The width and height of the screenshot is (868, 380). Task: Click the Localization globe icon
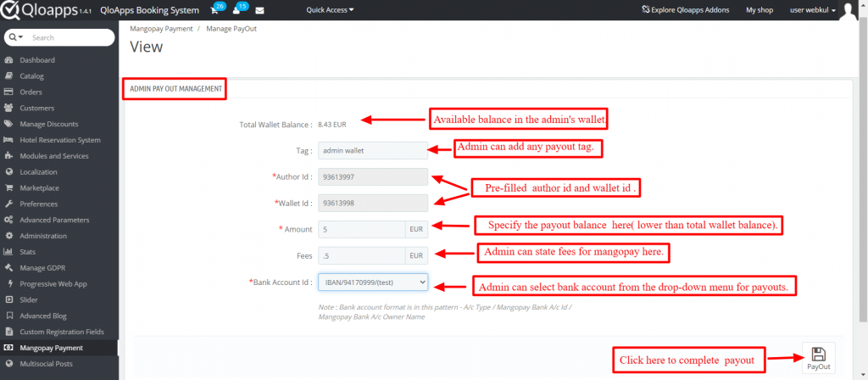[x=8, y=171]
